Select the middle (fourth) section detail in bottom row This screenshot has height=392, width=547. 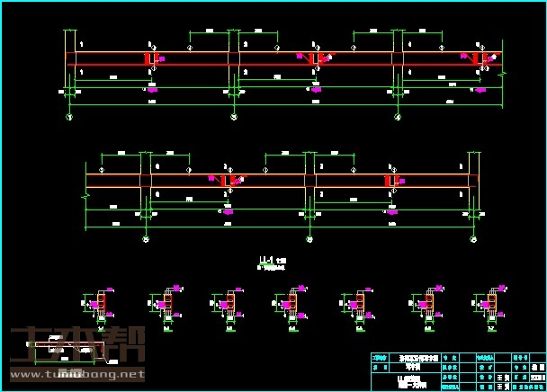point(293,304)
